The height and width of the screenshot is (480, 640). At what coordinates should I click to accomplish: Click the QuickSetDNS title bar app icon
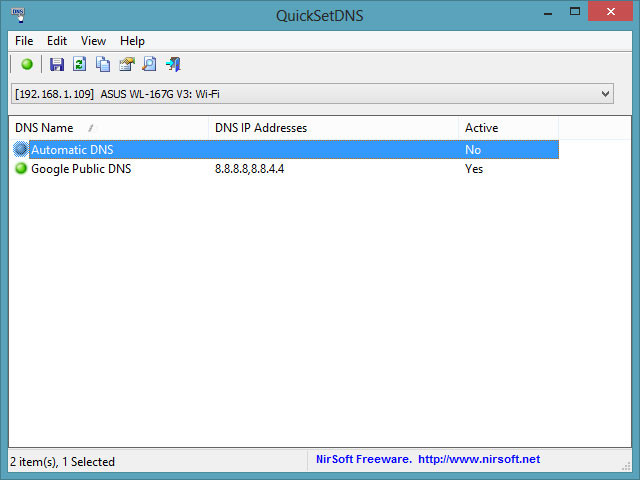[18, 15]
